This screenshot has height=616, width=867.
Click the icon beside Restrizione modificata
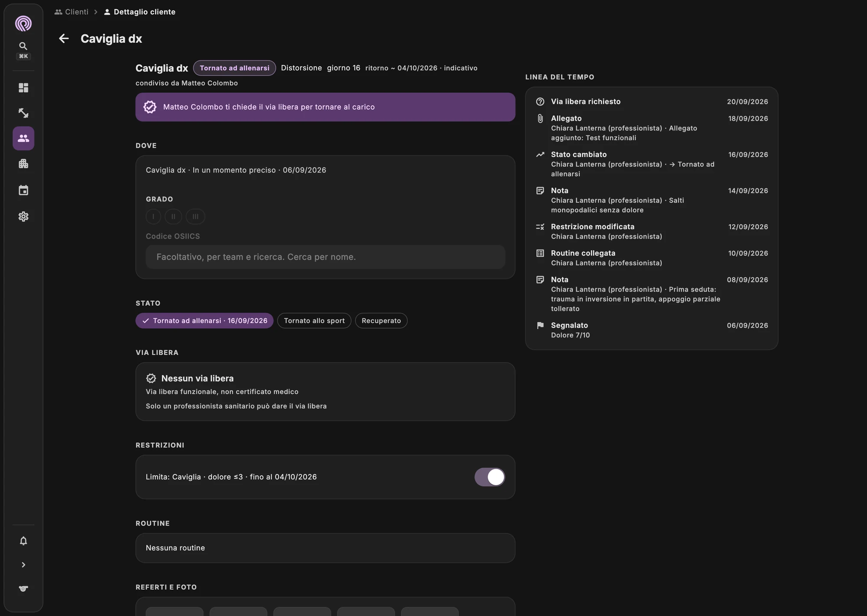[540, 227]
